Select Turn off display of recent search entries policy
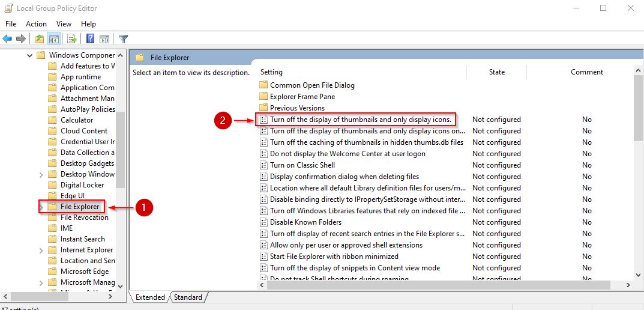644x310 pixels. (367, 234)
